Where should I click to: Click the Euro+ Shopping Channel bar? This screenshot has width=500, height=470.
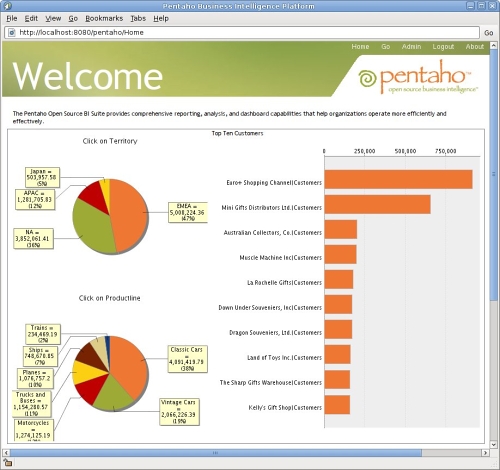point(398,179)
